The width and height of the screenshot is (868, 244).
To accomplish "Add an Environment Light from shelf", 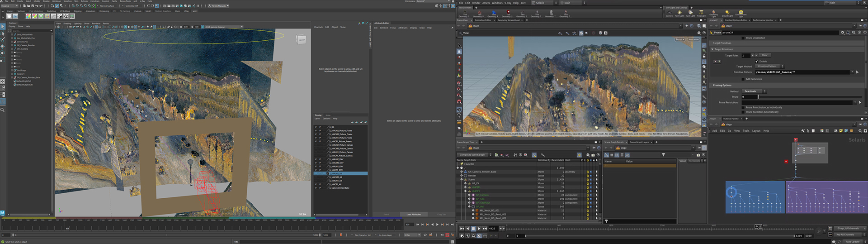I will pos(741,14).
